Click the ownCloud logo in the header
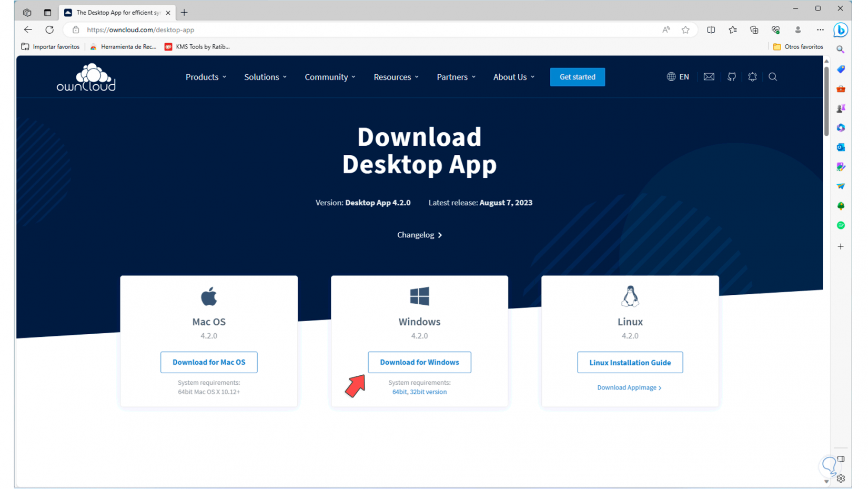 point(86,77)
